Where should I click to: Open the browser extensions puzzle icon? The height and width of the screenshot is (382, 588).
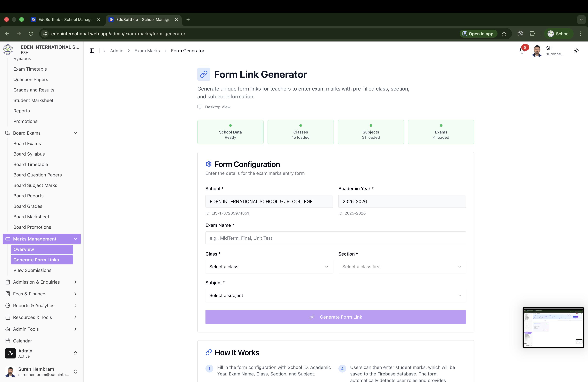[532, 34]
